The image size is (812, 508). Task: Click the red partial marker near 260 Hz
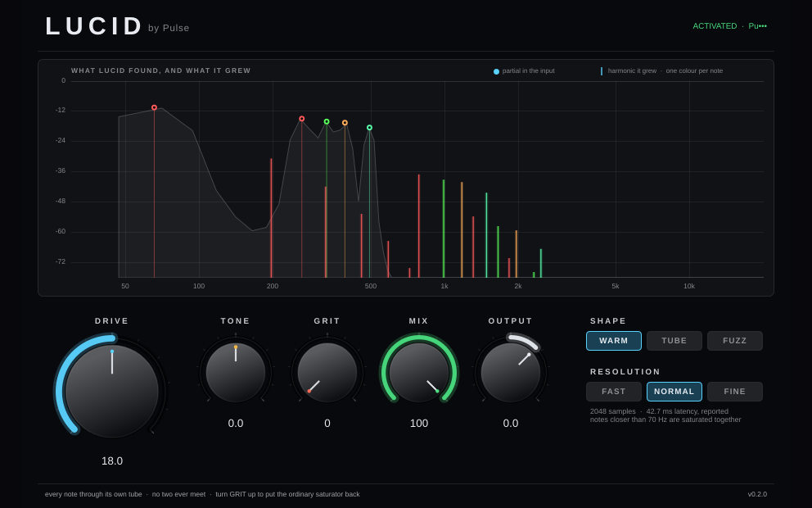(x=302, y=119)
